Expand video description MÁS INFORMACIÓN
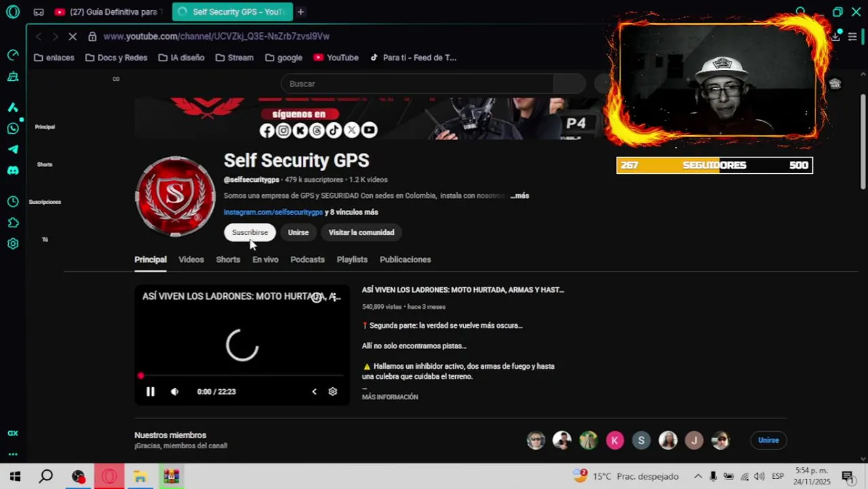The width and height of the screenshot is (868, 489). (390, 397)
